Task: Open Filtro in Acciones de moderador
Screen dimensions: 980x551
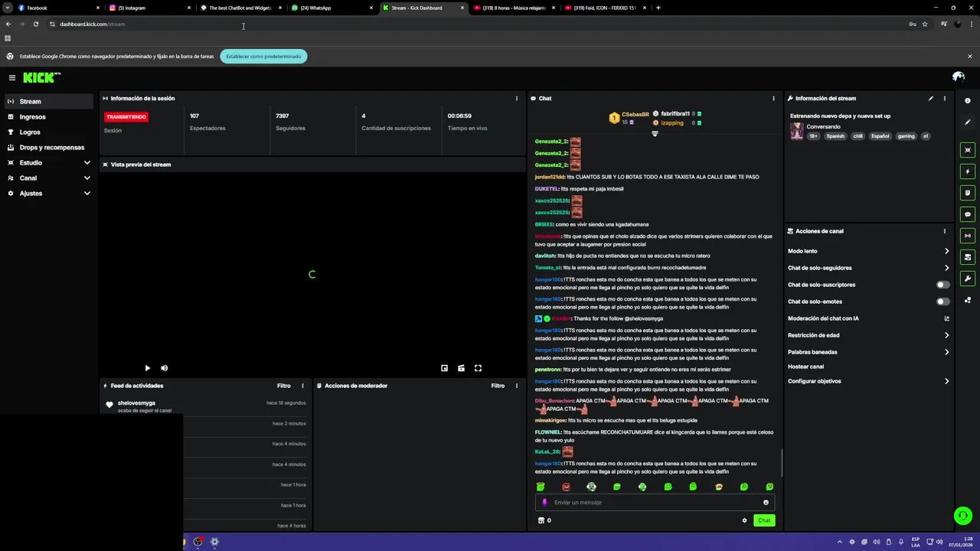Action: (x=498, y=386)
